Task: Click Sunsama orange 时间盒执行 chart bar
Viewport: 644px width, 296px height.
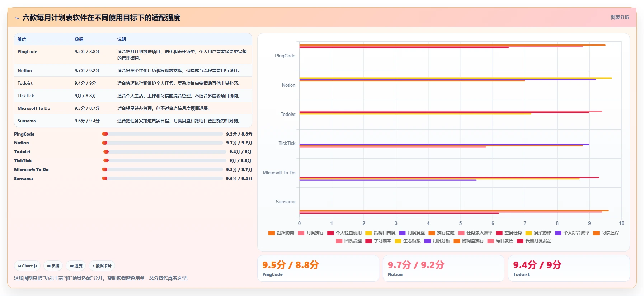Action: click(454, 211)
